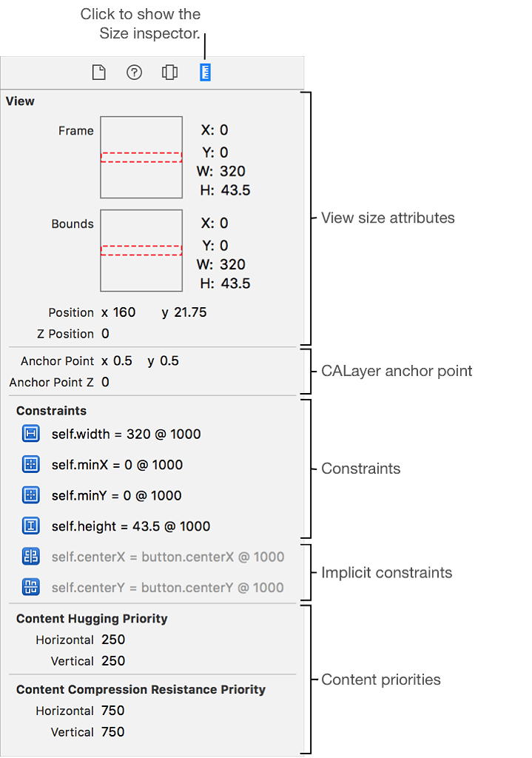The width and height of the screenshot is (532, 758).
Task: Click the self.minY constraint icon
Action: point(31,495)
